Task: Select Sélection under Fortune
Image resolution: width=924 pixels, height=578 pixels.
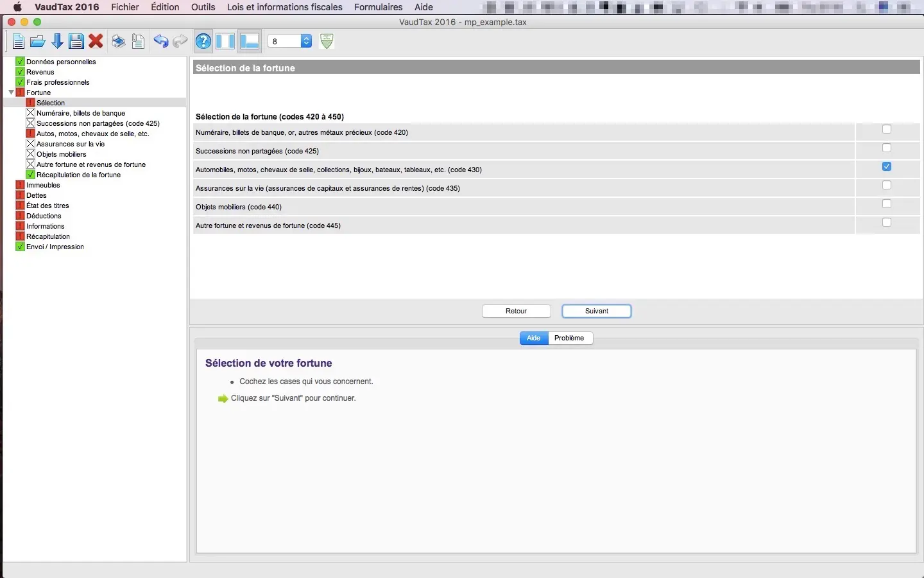Action: [51, 103]
